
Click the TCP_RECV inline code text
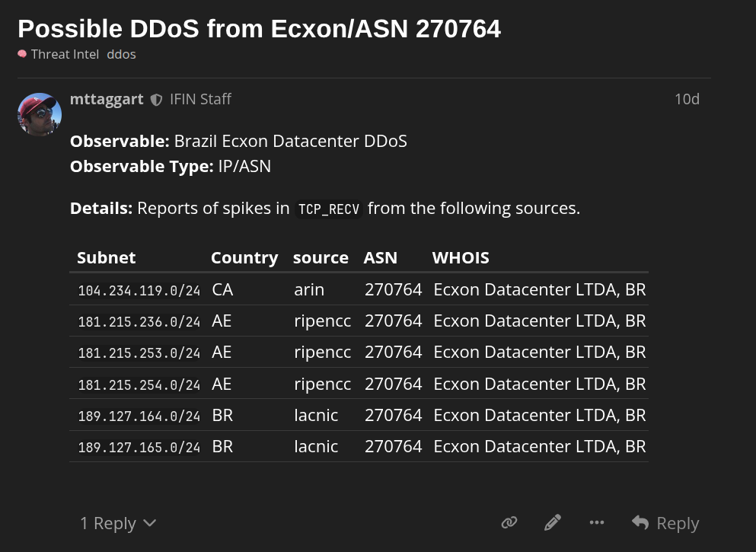tap(329, 209)
